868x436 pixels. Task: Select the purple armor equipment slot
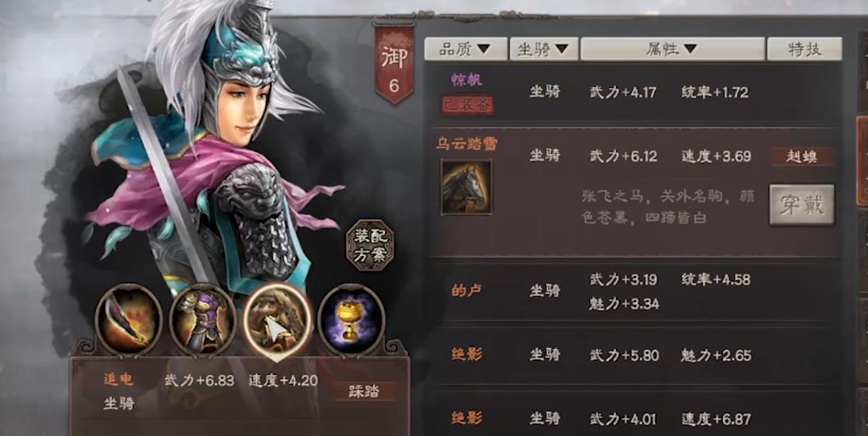(203, 320)
